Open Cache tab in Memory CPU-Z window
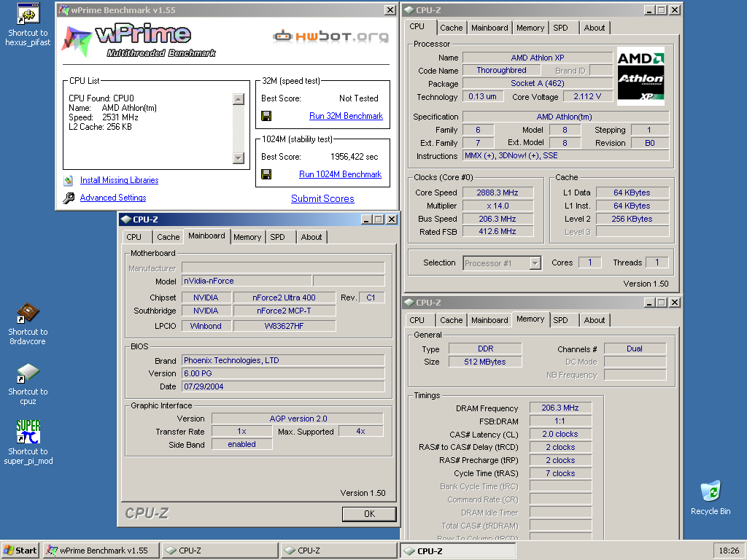Viewport: 747px width, 560px height. [451, 320]
